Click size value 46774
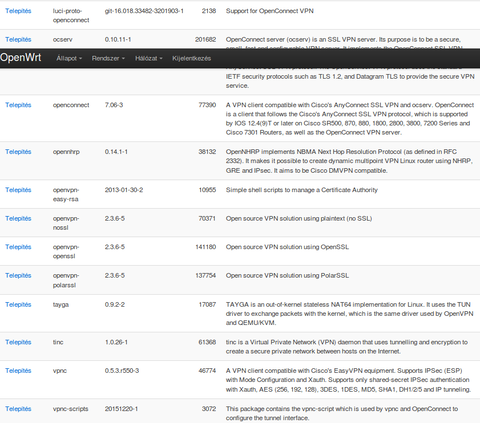The image size is (480, 423). tap(207, 371)
